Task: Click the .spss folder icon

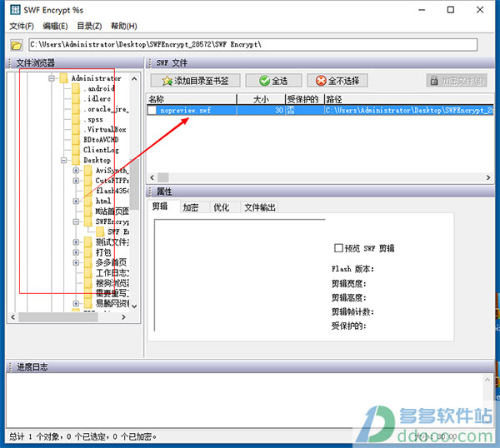Action: tap(76, 119)
